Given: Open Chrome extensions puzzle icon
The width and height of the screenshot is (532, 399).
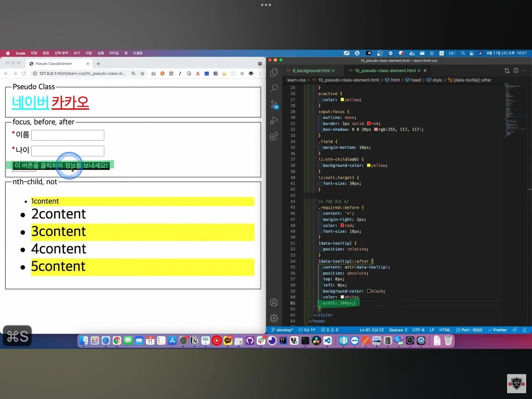Looking at the screenshot, I should coord(242,74).
